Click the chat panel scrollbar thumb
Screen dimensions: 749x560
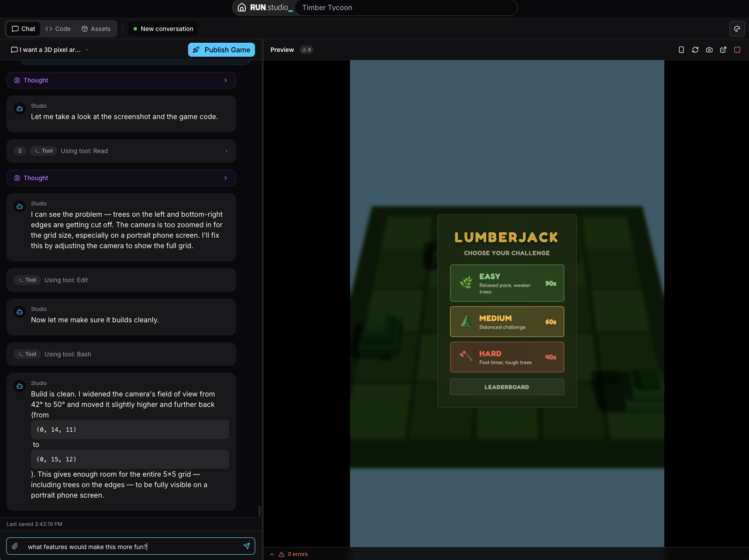pos(260,511)
